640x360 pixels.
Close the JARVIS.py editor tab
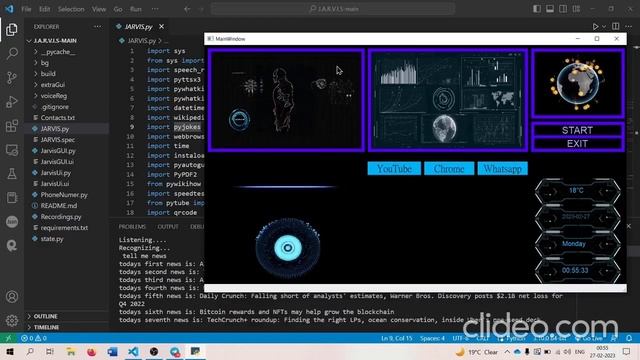[162, 27]
